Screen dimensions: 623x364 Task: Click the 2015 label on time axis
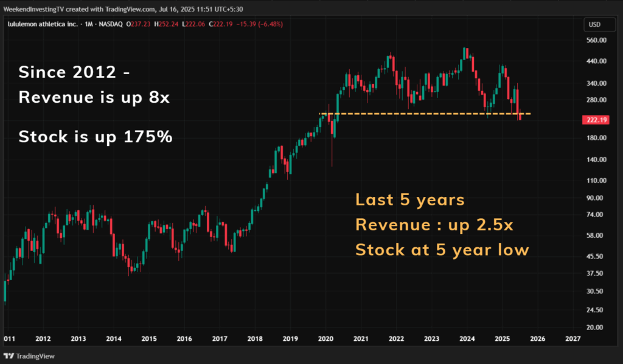click(x=149, y=338)
